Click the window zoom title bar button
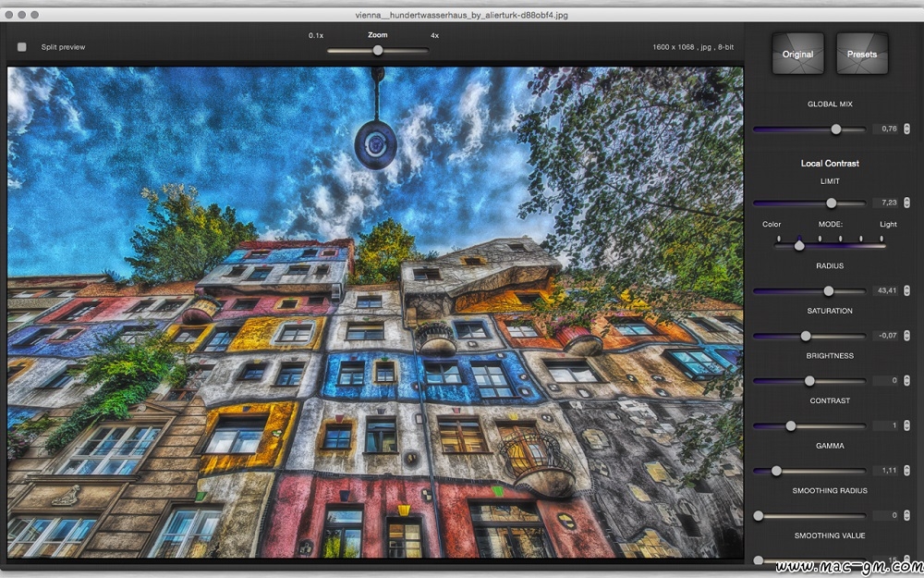This screenshot has height=578, width=924. click(35, 15)
